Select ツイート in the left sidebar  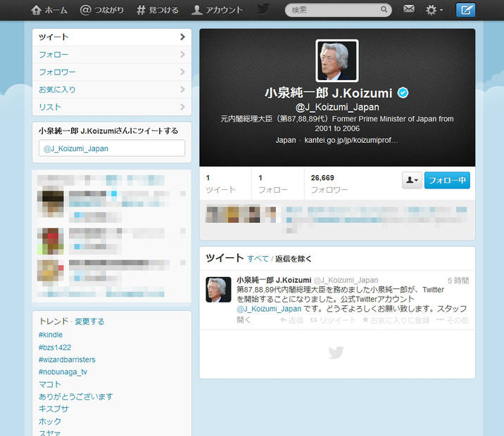click(112, 37)
